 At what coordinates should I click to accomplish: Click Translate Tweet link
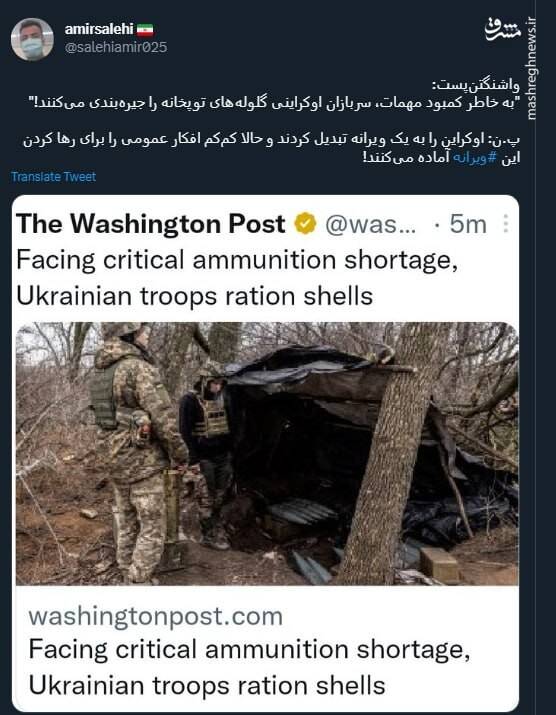53,177
